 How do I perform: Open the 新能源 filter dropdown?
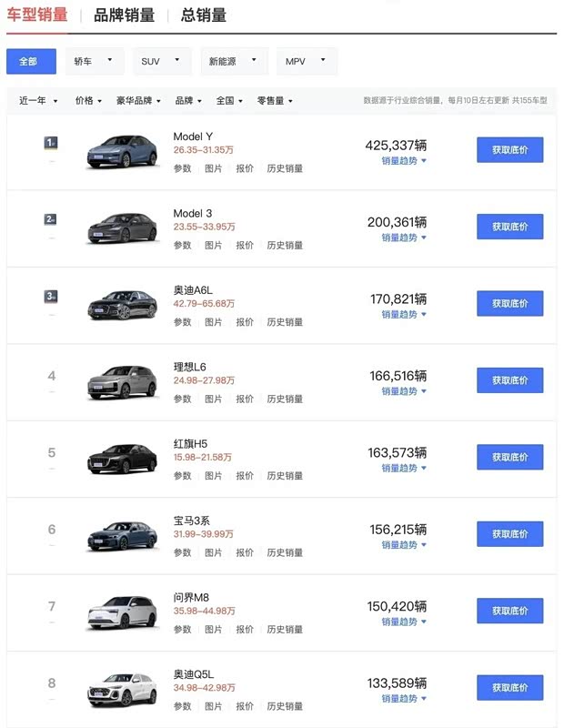[234, 61]
